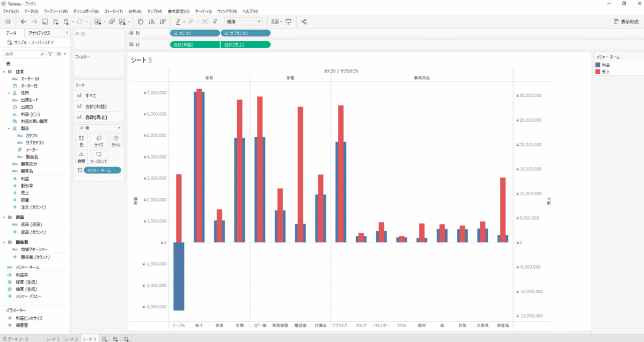Screen dimensions: 644x342
Task: Click the Share workbook icon
Action: click(x=304, y=21)
